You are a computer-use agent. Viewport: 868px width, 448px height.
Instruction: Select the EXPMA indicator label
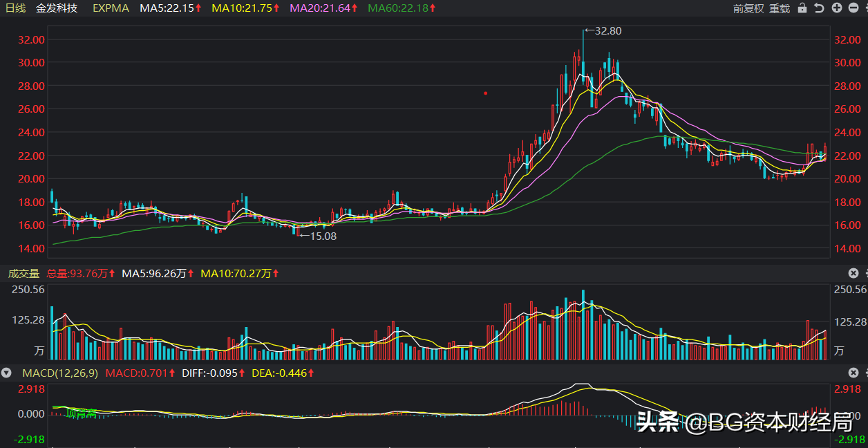click(x=111, y=8)
